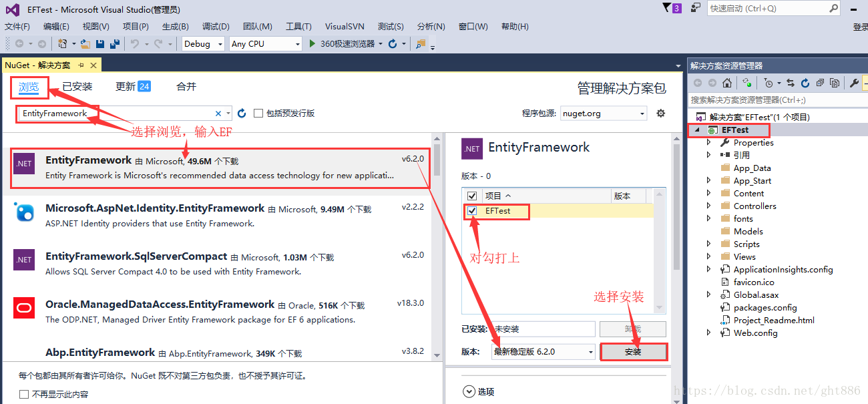Screen dimensions: 868x404
Task: Click Show All Files icon
Action: (x=835, y=83)
